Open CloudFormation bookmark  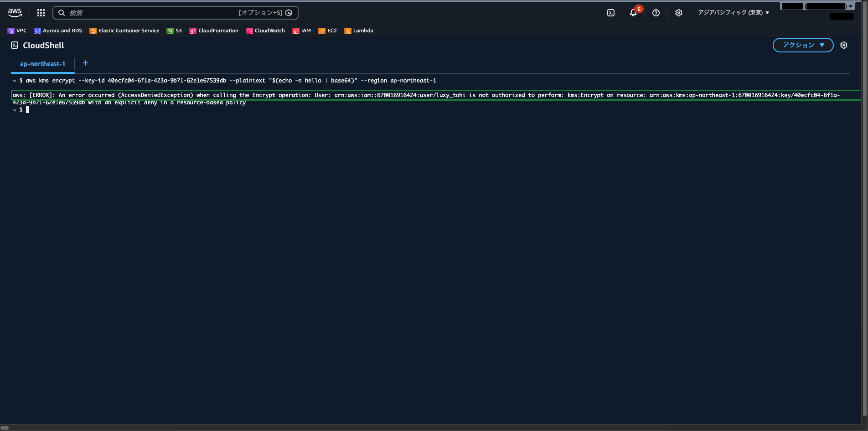point(214,31)
